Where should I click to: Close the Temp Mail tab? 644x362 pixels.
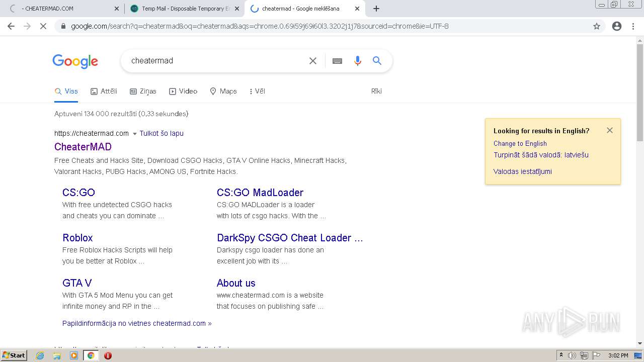click(237, 9)
